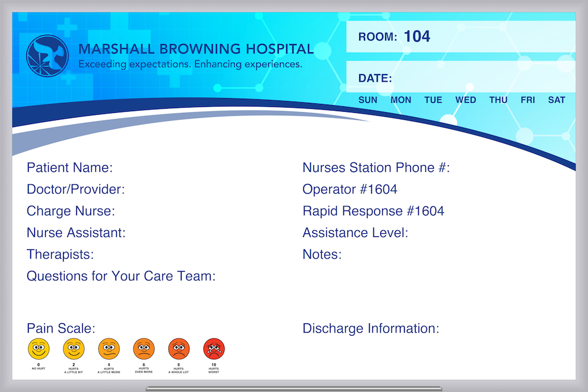Switch to the SAT day label
588x392 pixels.
pos(556,100)
